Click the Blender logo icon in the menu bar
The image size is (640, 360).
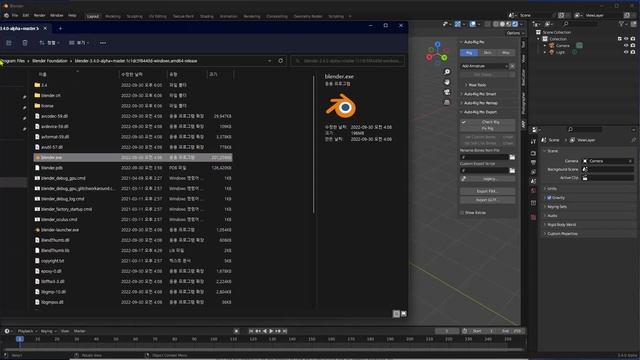point(6,16)
